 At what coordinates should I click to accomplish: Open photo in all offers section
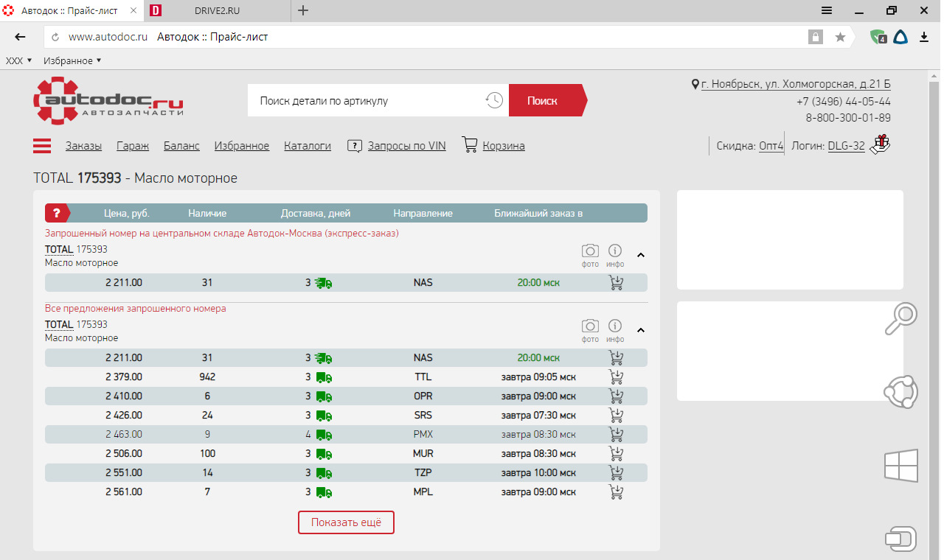tap(590, 330)
